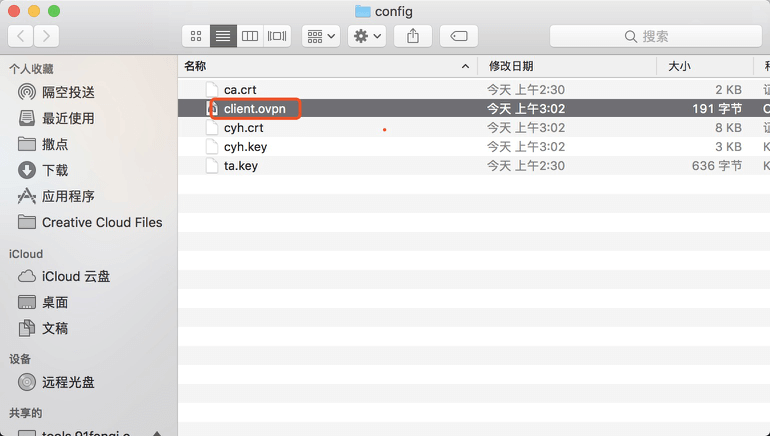770x436 pixels.
Task: Click the Creative Cloud Files folder icon
Action: point(27,222)
